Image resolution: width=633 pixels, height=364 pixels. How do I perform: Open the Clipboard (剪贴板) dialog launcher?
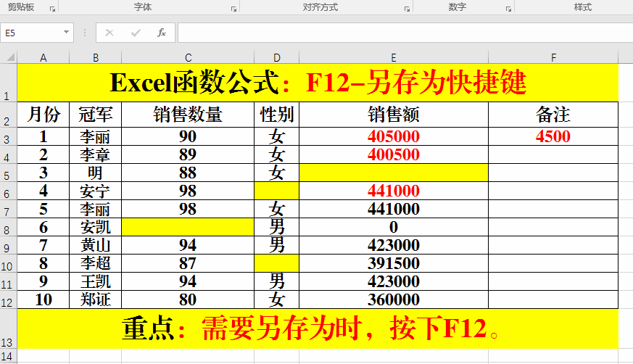pyautogui.click(x=52, y=9)
